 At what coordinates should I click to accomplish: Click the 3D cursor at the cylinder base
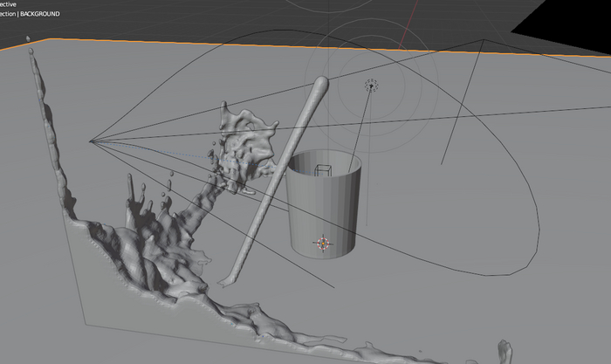click(x=324, y=244)
